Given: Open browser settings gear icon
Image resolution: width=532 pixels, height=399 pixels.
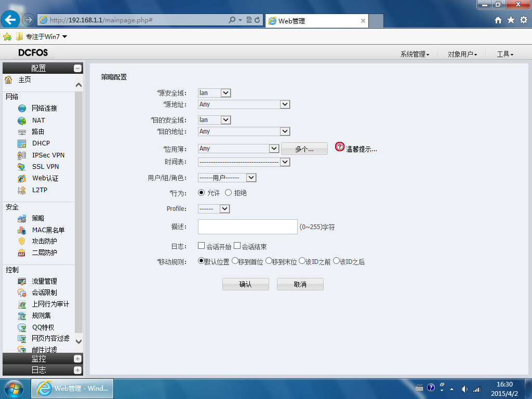Looking at the screenshot, I should tap(524, 20).
